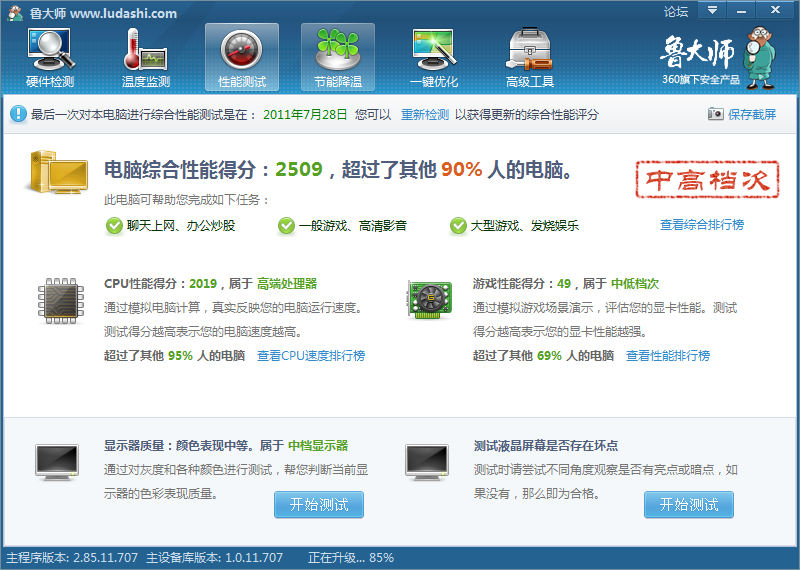This screenshot has width=800, height=570.
Task: Click the graphics card icon
Action: click(430, 300)
